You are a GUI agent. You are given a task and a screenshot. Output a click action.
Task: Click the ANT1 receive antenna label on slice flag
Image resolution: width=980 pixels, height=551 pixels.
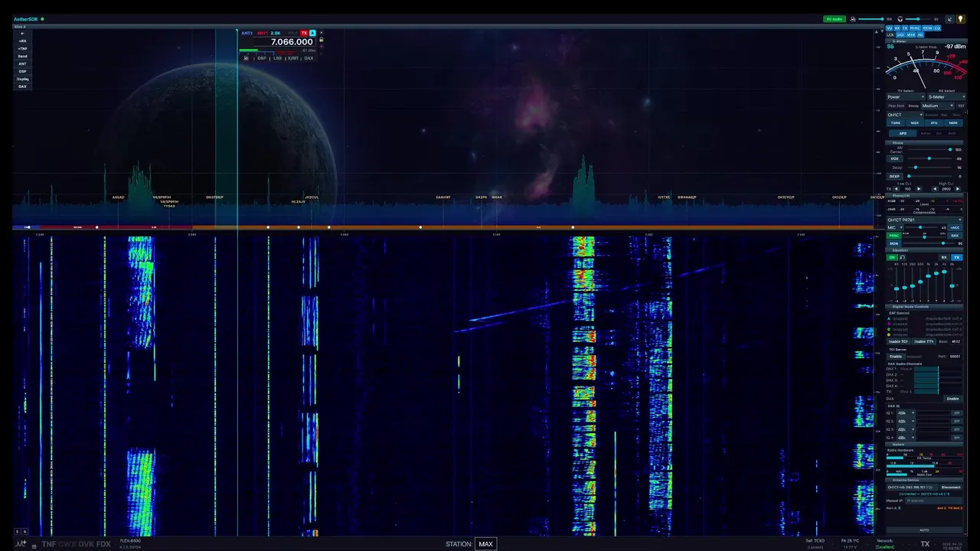click(247, 33)
